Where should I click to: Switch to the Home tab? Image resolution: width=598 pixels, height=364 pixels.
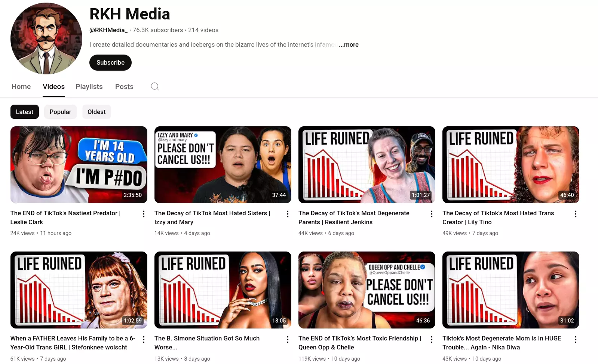(x=21, y=87)
